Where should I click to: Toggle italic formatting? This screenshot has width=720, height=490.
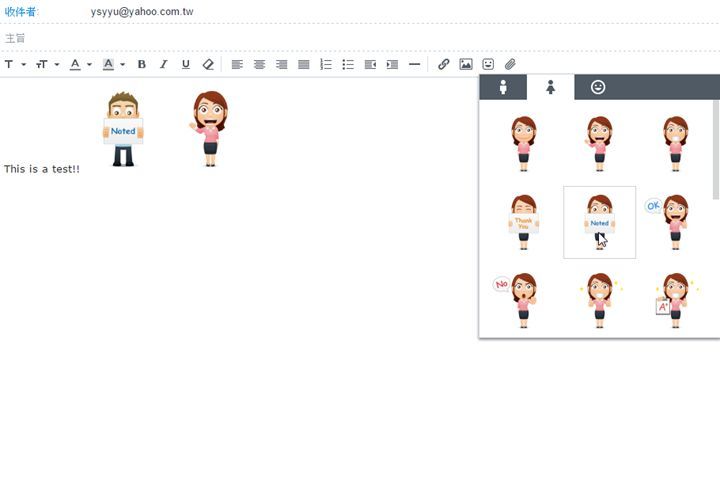(163, 64)
